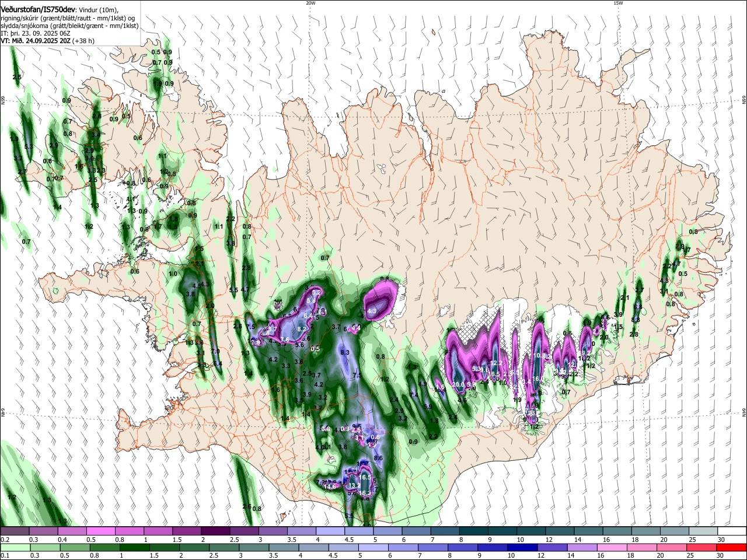
Task: Click the snow legend swatch between 0.2 and 0.3
Action: 15,531
